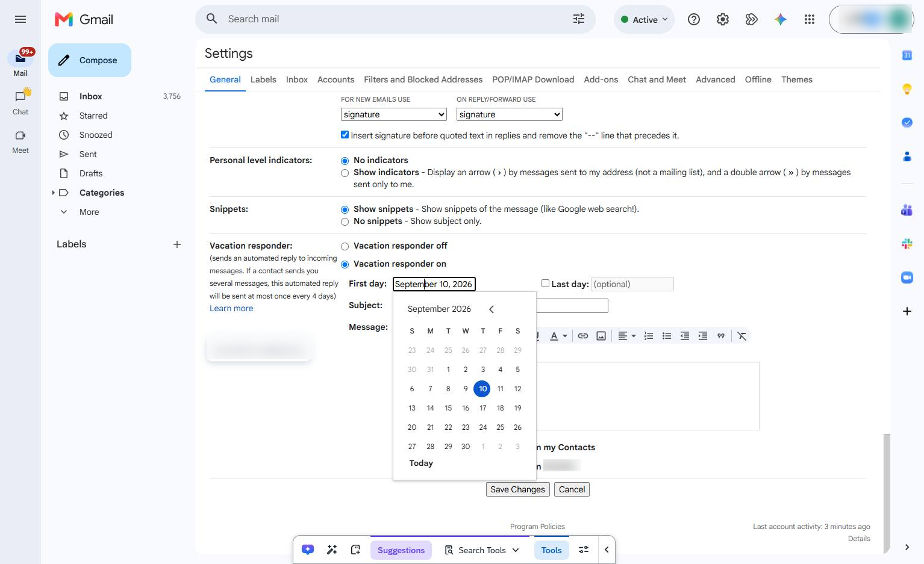This screenshot has width=924, height=564.
Task: Click the Save Changes button
Action: coord(518,489)
